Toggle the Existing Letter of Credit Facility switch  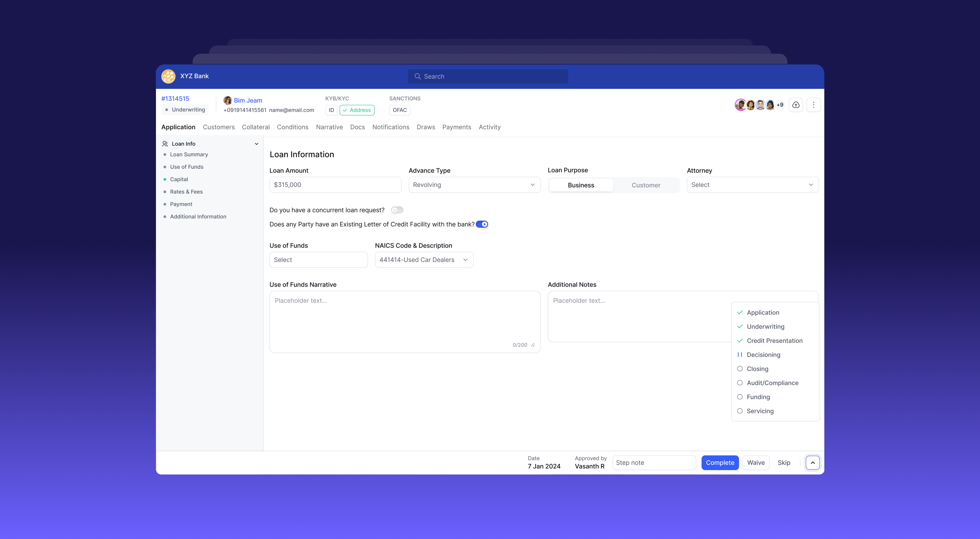click(x=482, y=224)
